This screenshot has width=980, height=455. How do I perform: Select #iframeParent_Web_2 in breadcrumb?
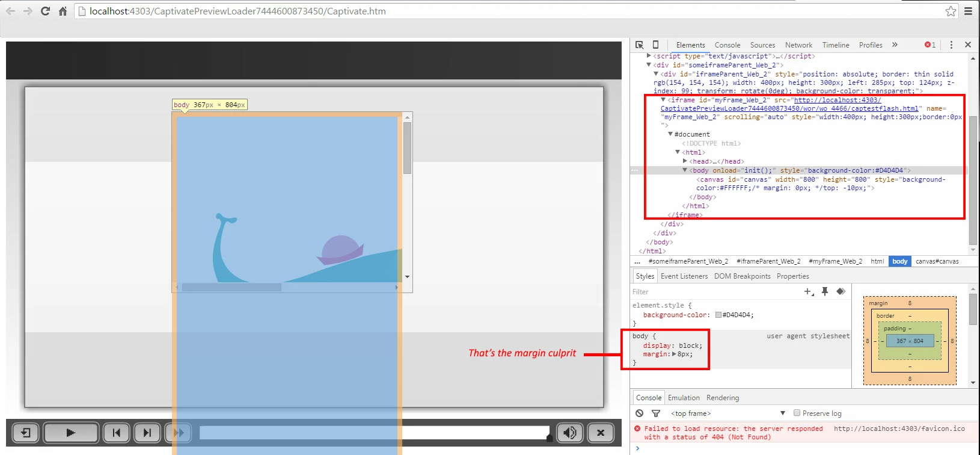(768, 261)
